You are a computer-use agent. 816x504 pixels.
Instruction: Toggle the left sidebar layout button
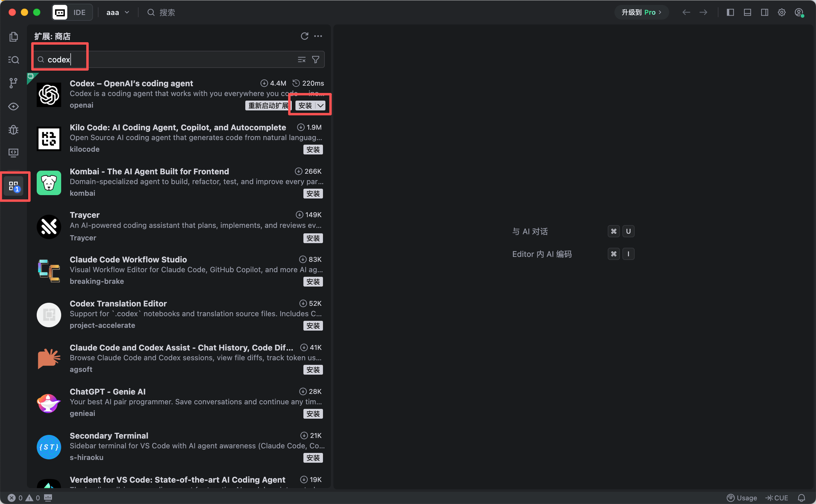pyautogui.click(x=730, y=12)
